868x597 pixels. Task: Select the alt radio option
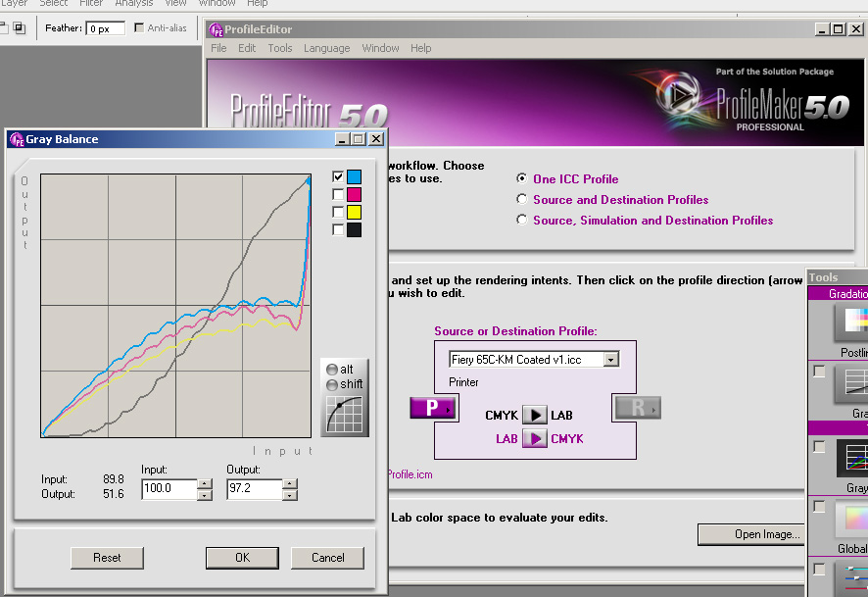[332, 370]
